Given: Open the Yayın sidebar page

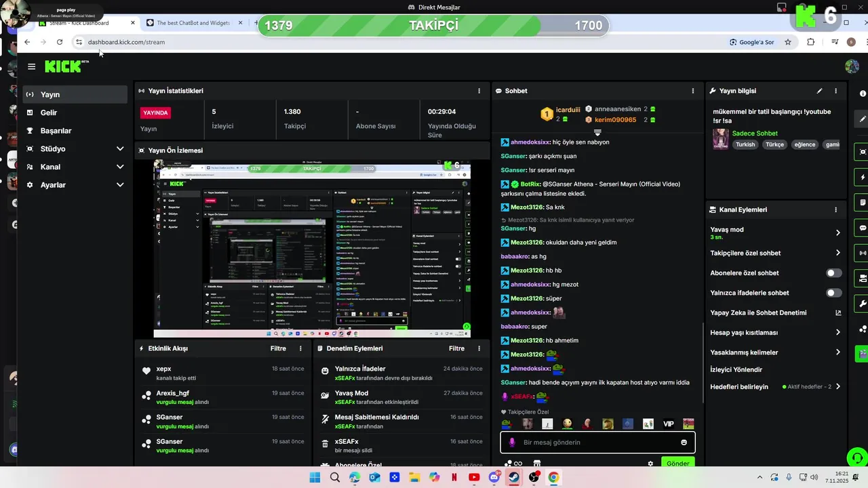Looking at the screenshot, I should click(x=75, y=94).
